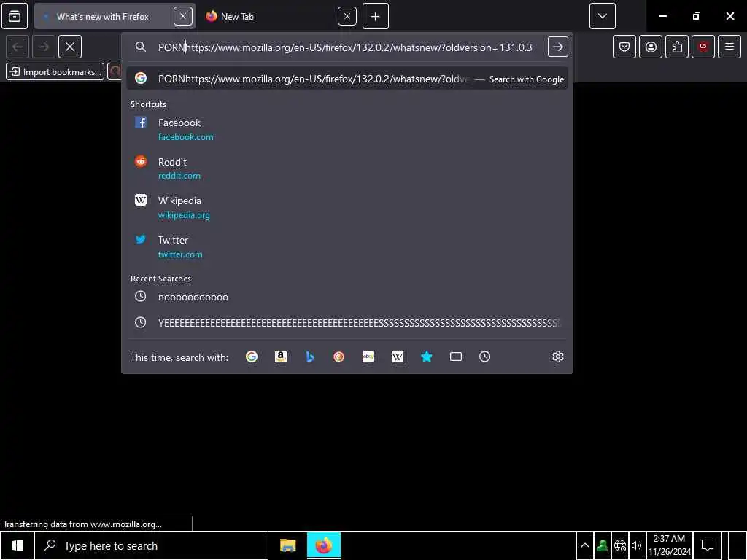The height and width of the screenshot is (560, 747).
Task: Open the volume speaker tray icon
Action: click(637, 545)
